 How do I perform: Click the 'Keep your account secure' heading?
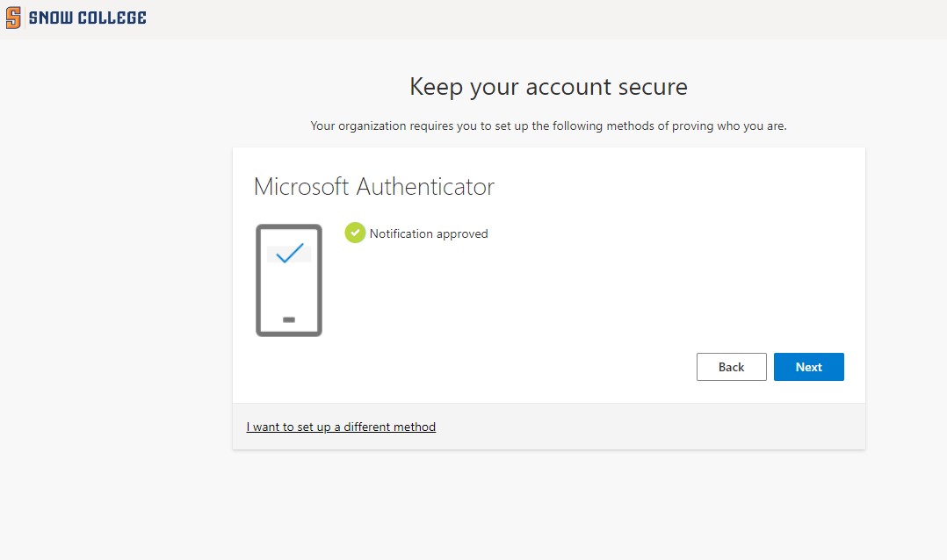[x=548, y=87]
